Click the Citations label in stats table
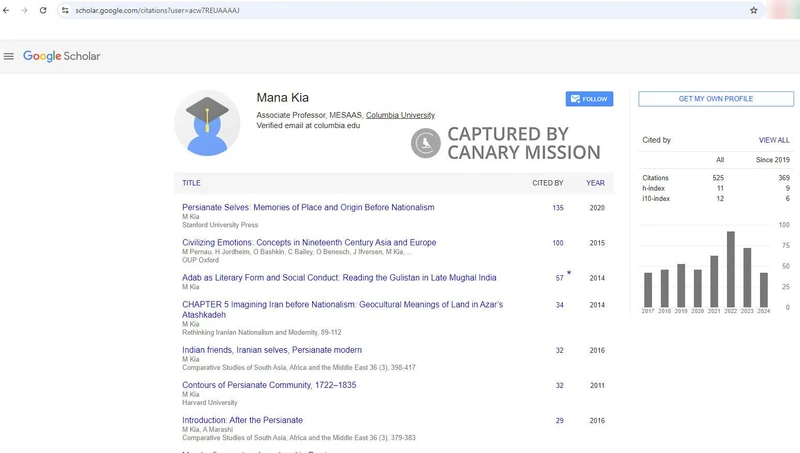The height and width of the screenshot is (453, 800). pos(656,178)
